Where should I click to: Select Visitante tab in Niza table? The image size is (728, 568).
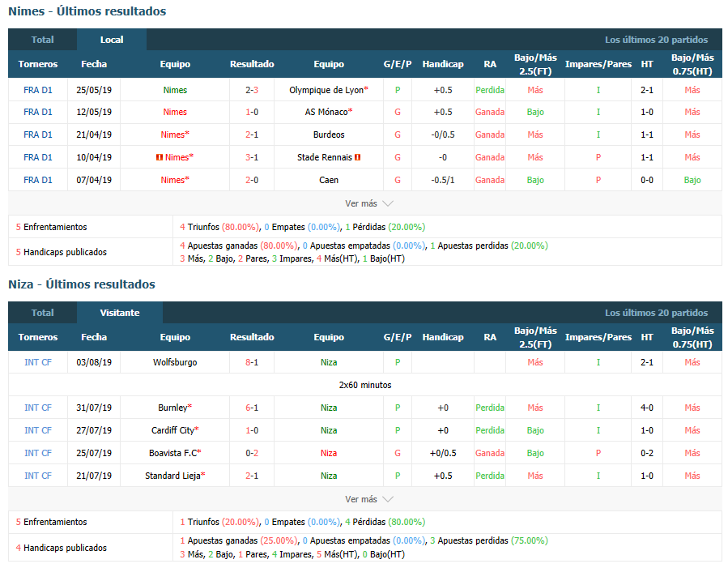[120, 313]
